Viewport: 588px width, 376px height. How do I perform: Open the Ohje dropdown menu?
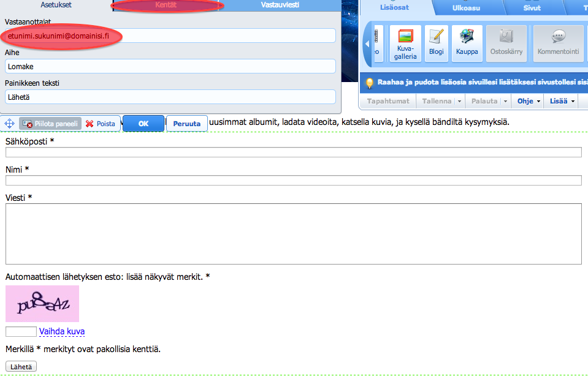click(x=530, y=101)
